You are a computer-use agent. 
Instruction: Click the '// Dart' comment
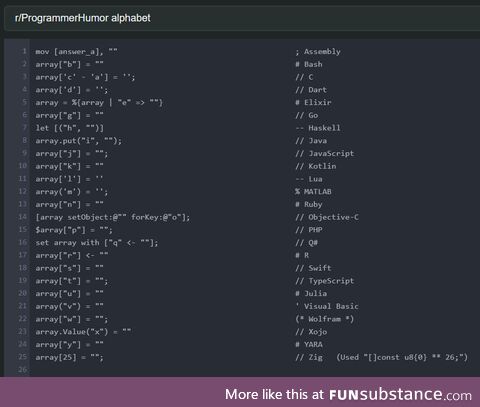click(x=311, y=90)
